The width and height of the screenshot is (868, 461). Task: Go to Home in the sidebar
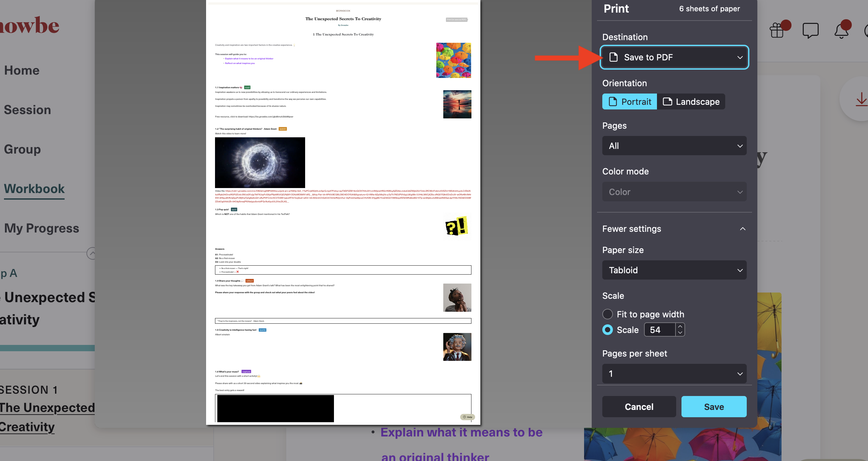22,70
